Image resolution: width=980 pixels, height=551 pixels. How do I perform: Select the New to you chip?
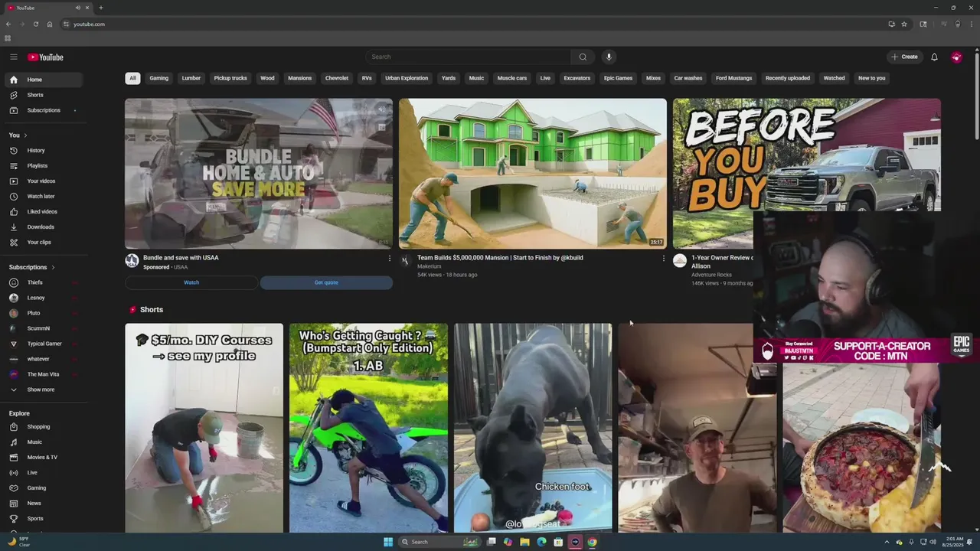tap(871, 78)
